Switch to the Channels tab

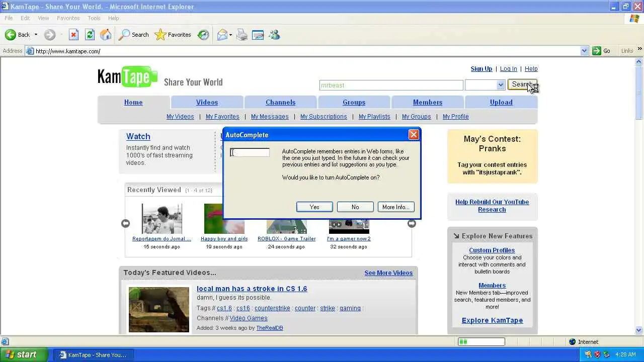coord(281,102)
